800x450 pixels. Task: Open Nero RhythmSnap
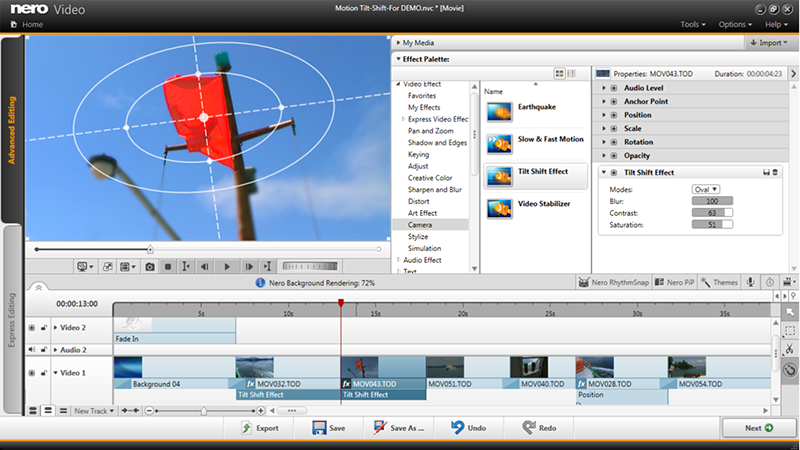614,282
